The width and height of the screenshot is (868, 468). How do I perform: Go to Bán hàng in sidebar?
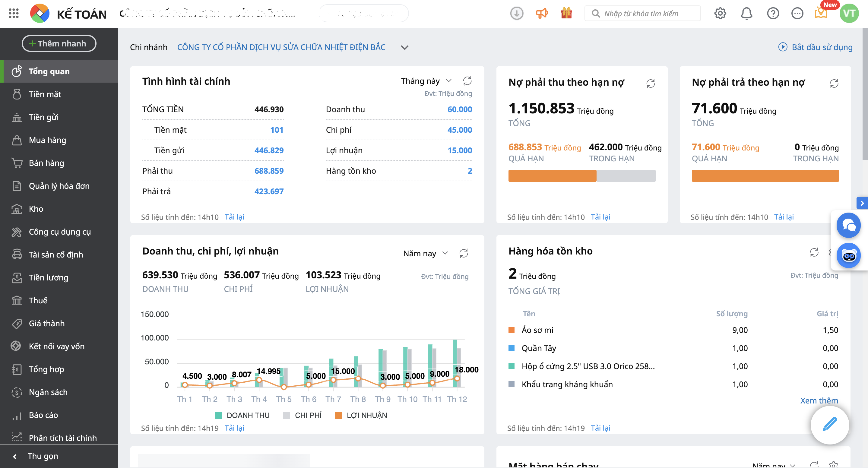[x=46, y=163]
